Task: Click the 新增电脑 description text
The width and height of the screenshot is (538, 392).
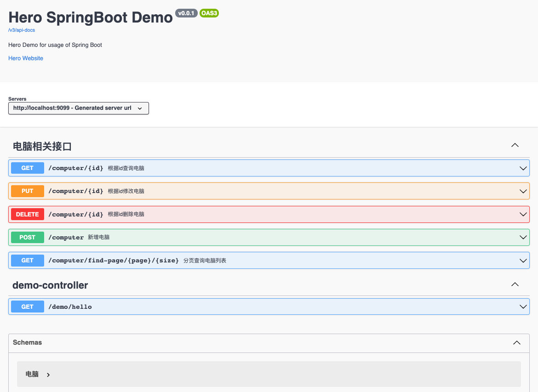Action: pyautogui.click(x=99, y=237)
